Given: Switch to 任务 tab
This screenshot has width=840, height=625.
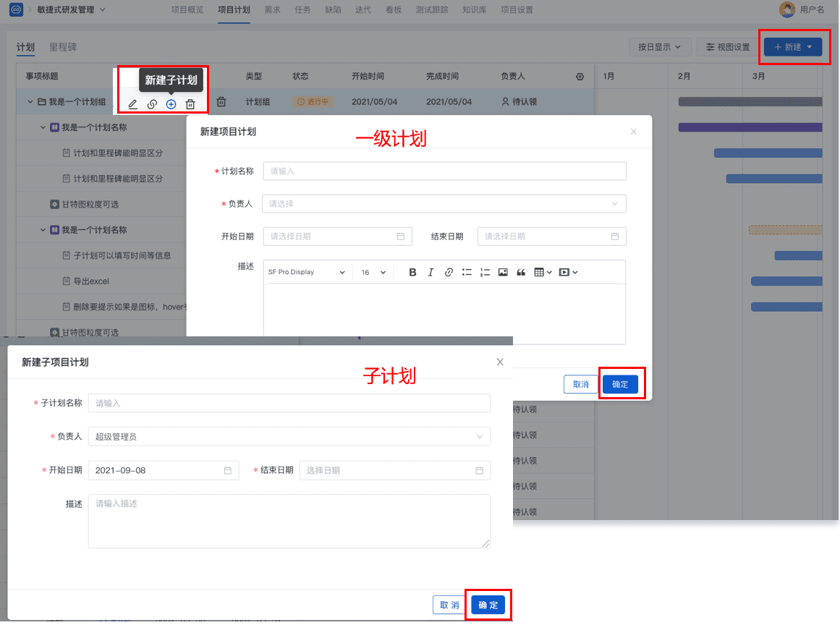Looking at the screenshot, I should click(x=302, y=9).
